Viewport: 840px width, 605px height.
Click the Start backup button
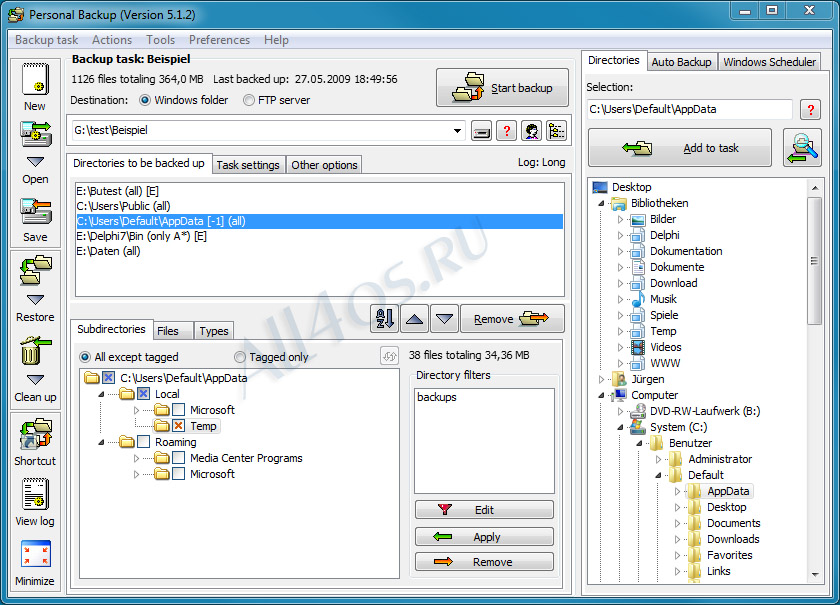pyautogui.click(x=502, y=88)
